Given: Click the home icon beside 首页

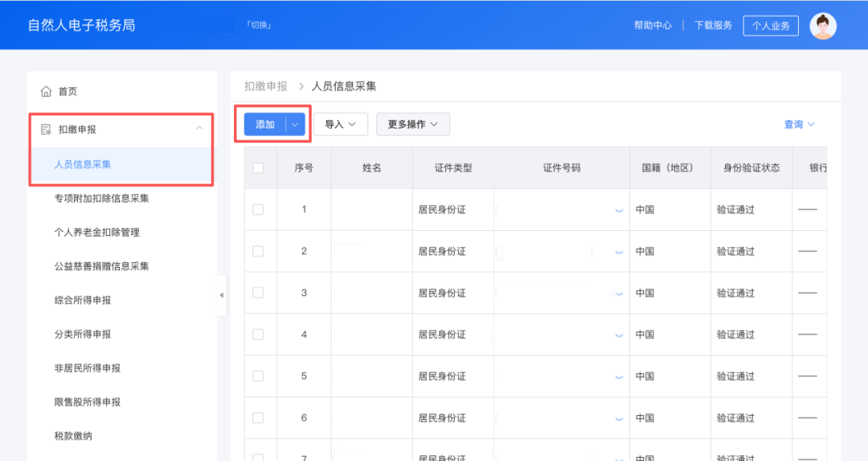Looking at the screenshot, I should [46, 92].
